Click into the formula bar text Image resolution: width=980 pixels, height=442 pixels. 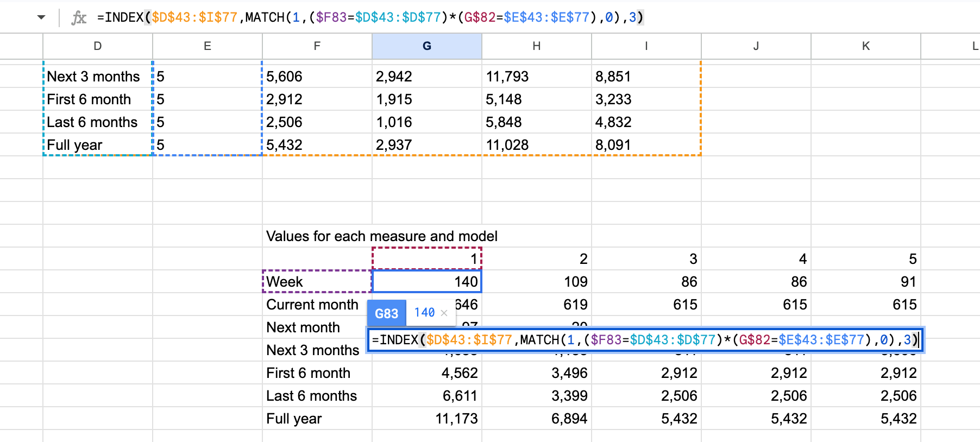click(369, 17)
